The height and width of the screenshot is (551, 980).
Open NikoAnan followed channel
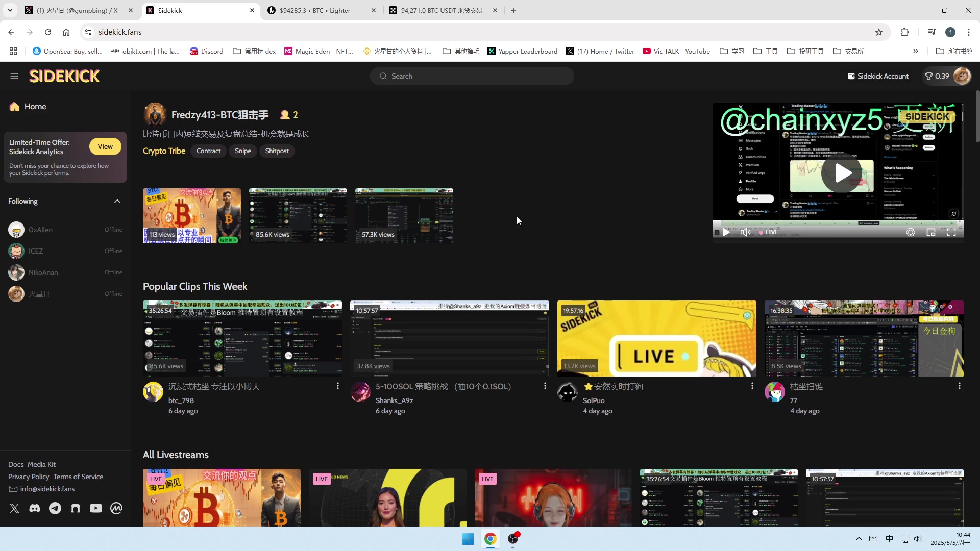pyautogui.click(x=65, y=272)
